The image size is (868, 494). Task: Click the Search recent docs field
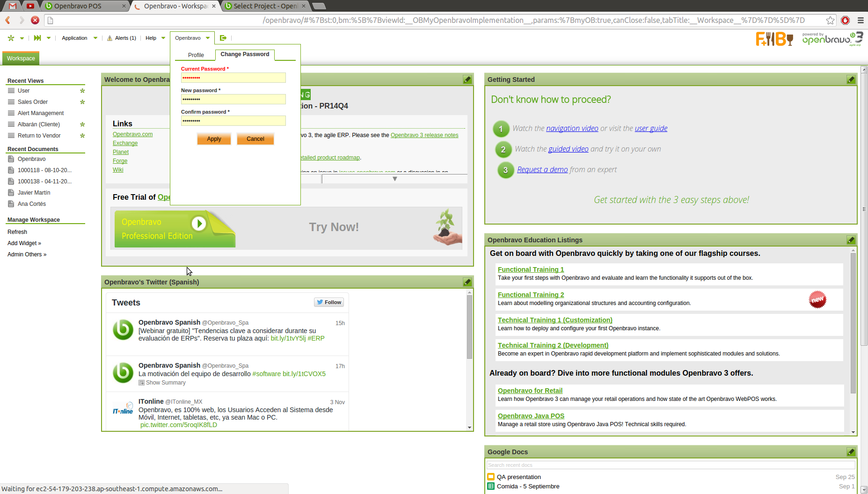pyautogui.click(x=671, y=465)
